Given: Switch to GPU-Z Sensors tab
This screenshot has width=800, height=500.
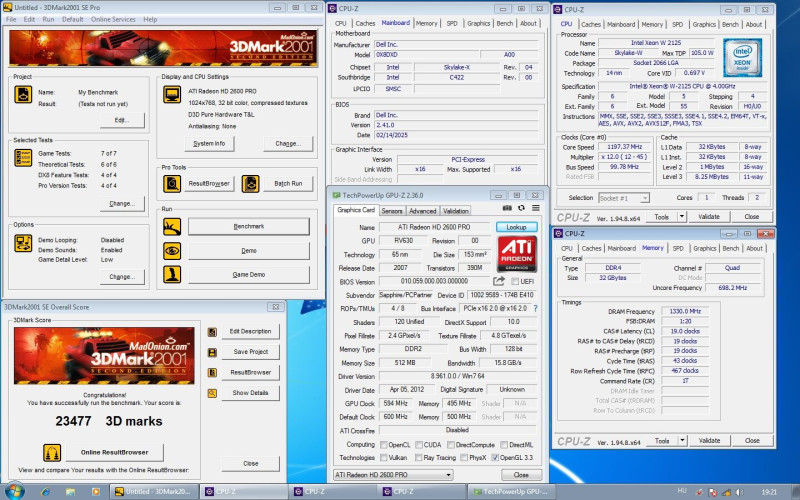Looking at the screenshot, I should point(392,211).
